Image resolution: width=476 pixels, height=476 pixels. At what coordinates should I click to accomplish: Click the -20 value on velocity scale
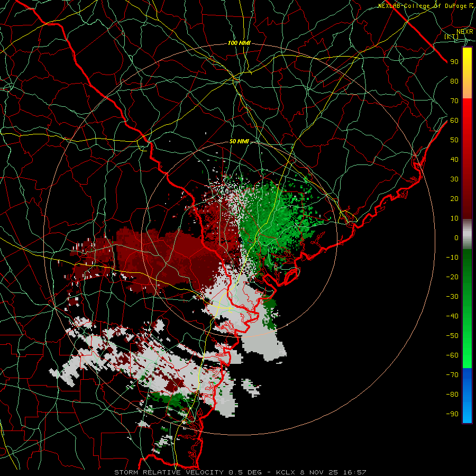click(452, 277)
